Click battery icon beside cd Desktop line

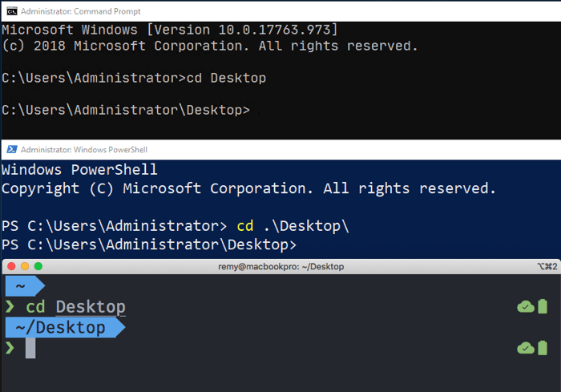tap(543, 306)
